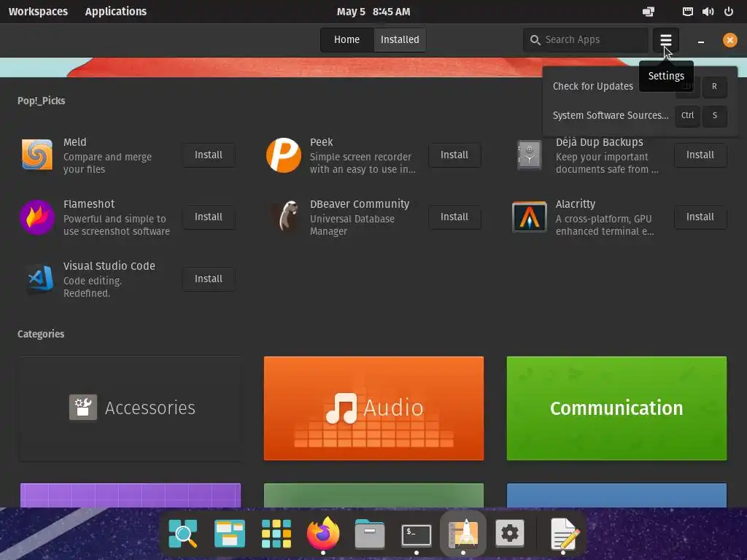Click the Meld app icon
747x560 pixels.
click(x=37, y=155)
